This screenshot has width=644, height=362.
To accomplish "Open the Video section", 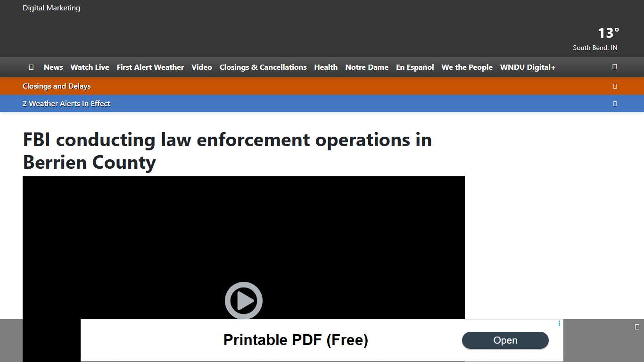I will pyautogui.click(x=201, y=67).
